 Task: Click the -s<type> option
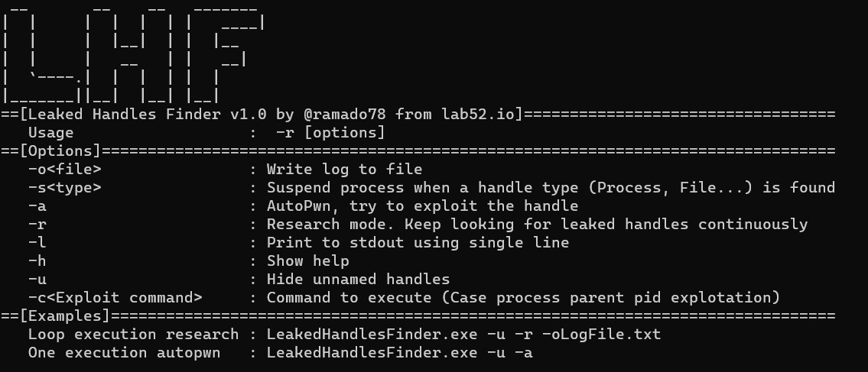point(65,187)
